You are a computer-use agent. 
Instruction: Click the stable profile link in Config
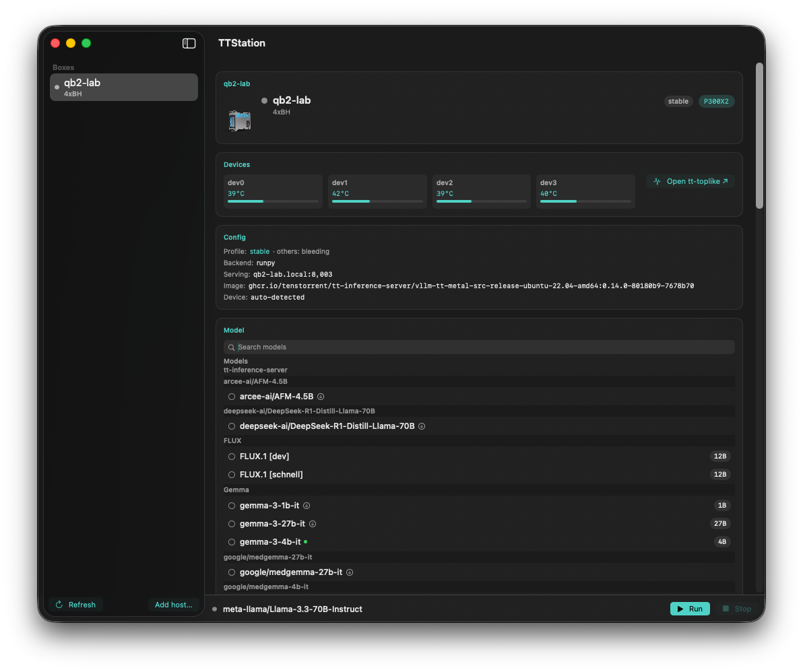[259, 251]
